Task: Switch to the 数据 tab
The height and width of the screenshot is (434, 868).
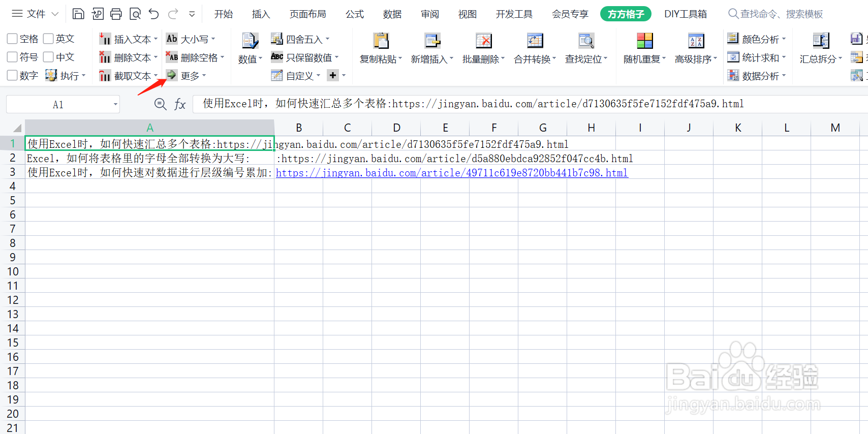Action: [x=392, y=14]
